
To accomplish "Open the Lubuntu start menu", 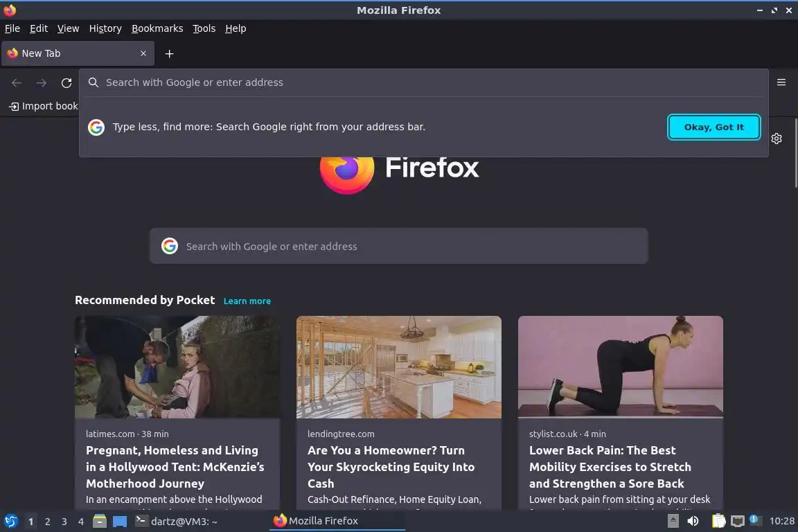I will point(10,522).
